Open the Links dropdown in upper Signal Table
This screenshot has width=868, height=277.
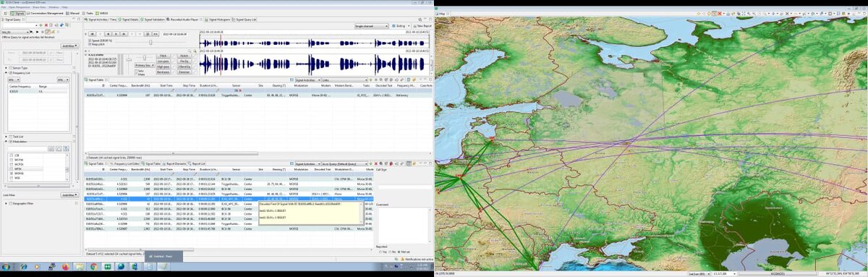click(x=344, y=80)
